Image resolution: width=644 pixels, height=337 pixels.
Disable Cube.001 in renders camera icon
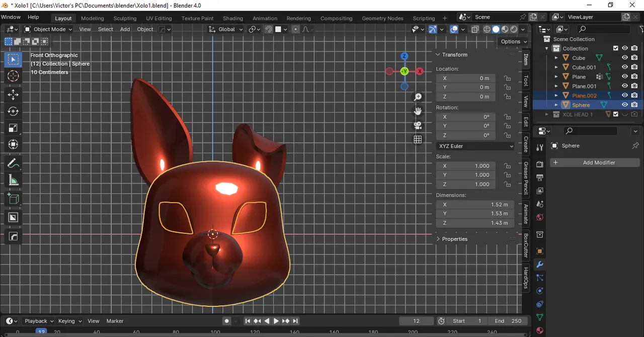tap(634, 67)
